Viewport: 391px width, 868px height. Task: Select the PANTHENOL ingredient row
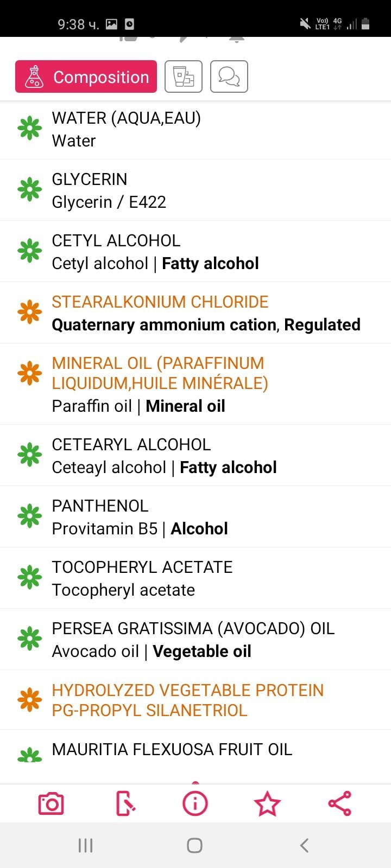point(195,517)
